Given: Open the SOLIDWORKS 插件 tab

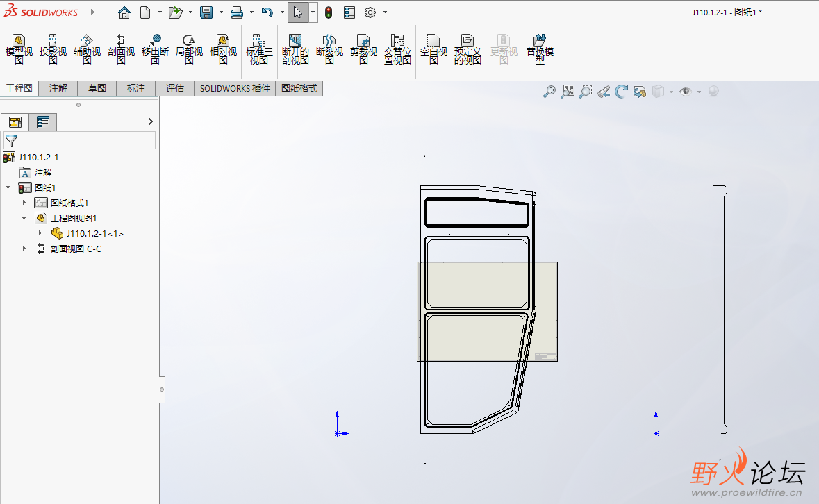Looking at the screenshot, I should coord(235,88).
